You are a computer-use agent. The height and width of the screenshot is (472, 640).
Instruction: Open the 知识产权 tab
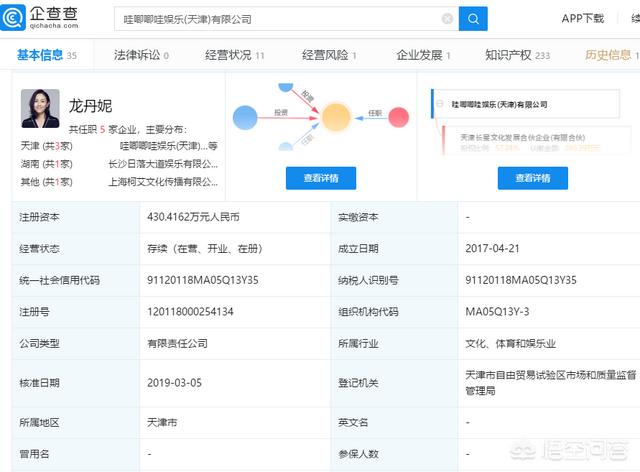pos(518,55)
